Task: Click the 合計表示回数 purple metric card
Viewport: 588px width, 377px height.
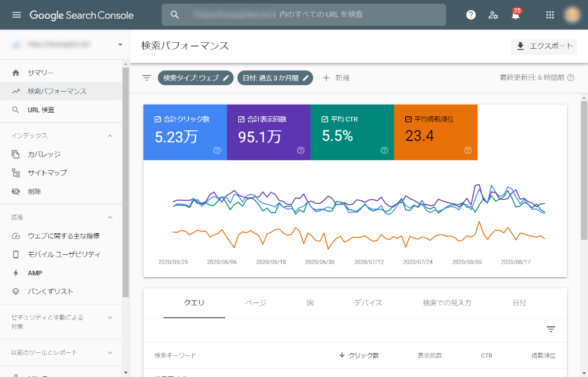Action: (269, 133)
